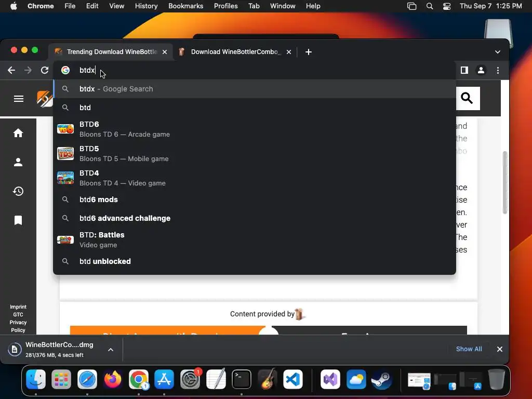Viewport: 532px width, 399px height.
Task: Switch to Download WineBottlerCombo tab
Action: coord(234,52)
